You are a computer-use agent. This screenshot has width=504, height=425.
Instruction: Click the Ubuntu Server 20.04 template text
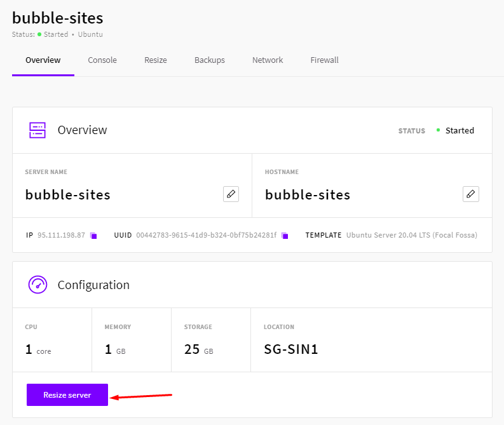[412, 235]
